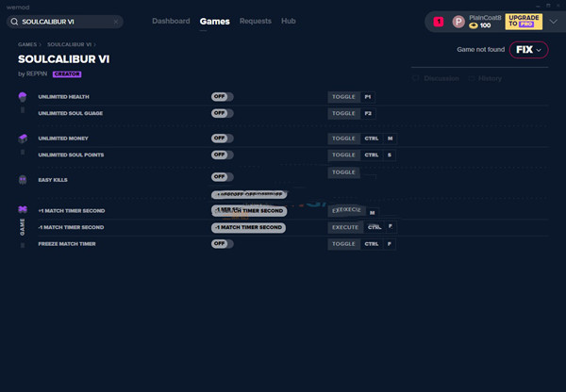Click the chest icon beside Unlimited Money
The image size is (566, 392).
click(x=23, y=139)
